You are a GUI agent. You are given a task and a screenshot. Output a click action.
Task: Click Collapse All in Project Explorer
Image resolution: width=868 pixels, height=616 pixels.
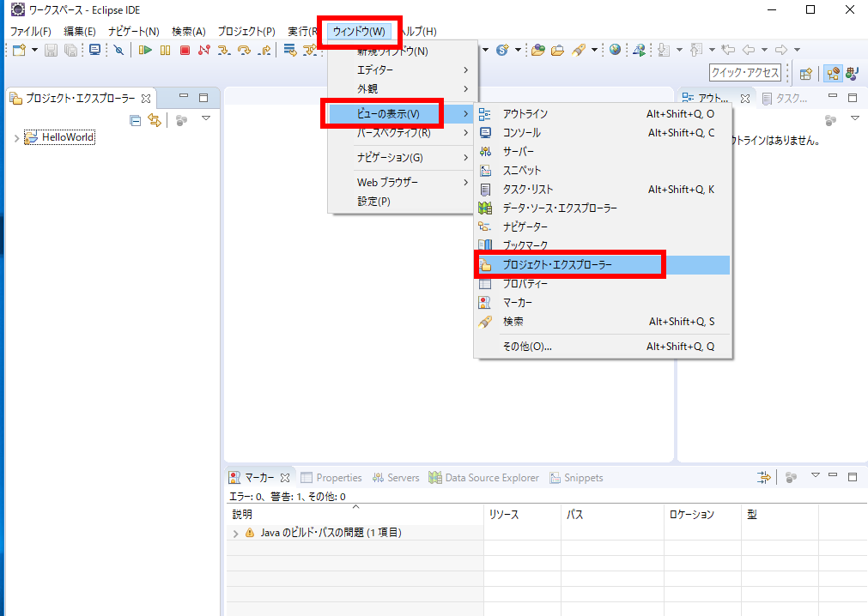tap(135, 120)
